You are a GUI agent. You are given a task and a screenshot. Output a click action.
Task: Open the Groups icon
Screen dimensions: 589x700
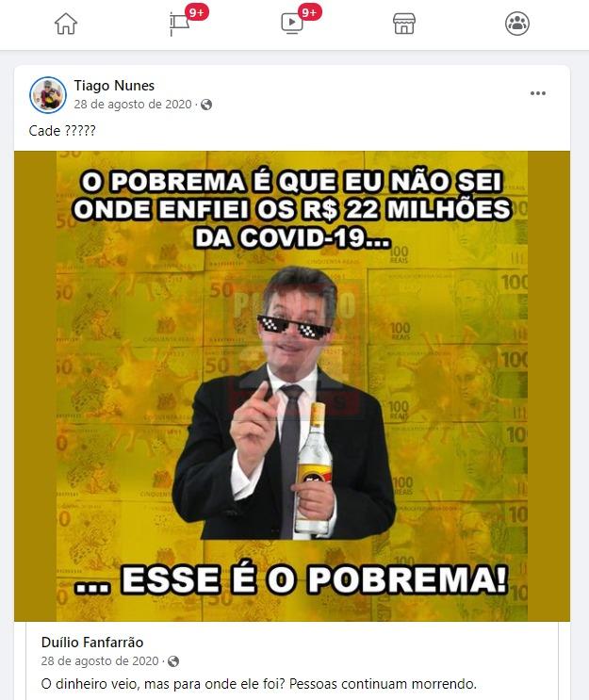pos(517,24)
